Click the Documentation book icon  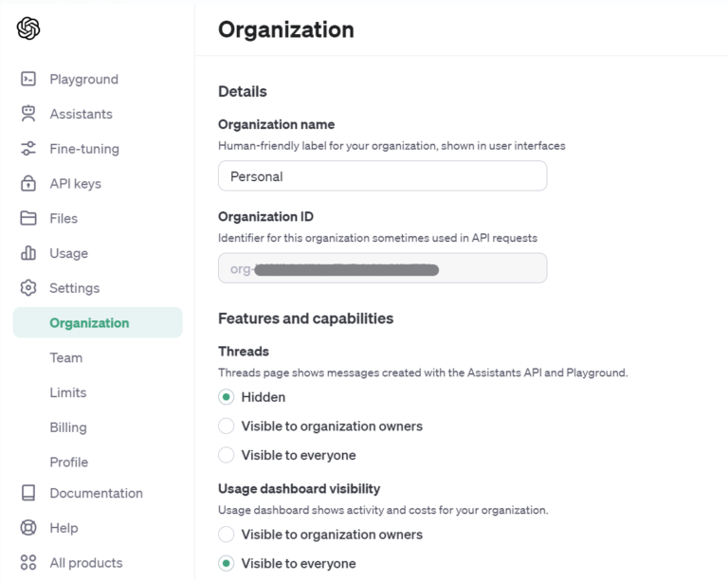pyautogui.click(x=28, y=493)
